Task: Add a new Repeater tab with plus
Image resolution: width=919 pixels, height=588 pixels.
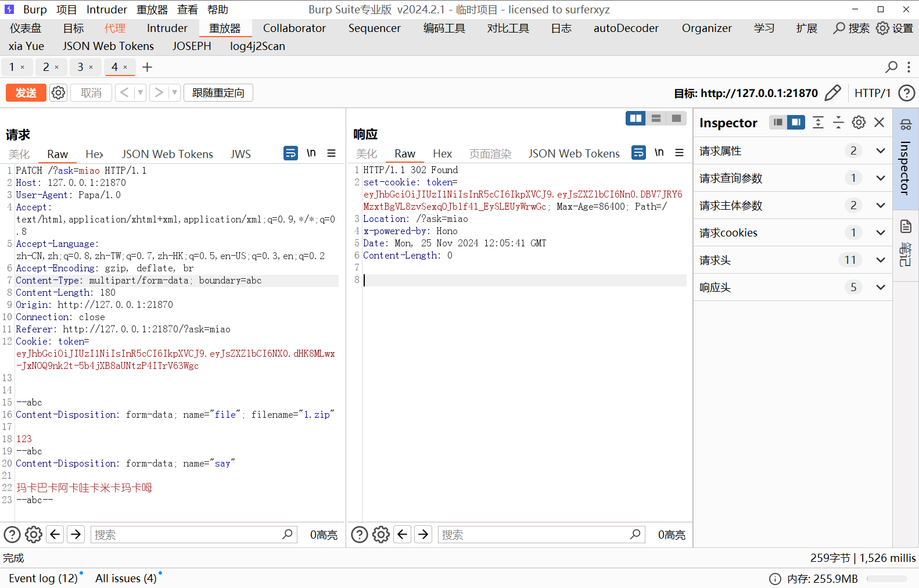Action: pos(147,67)
